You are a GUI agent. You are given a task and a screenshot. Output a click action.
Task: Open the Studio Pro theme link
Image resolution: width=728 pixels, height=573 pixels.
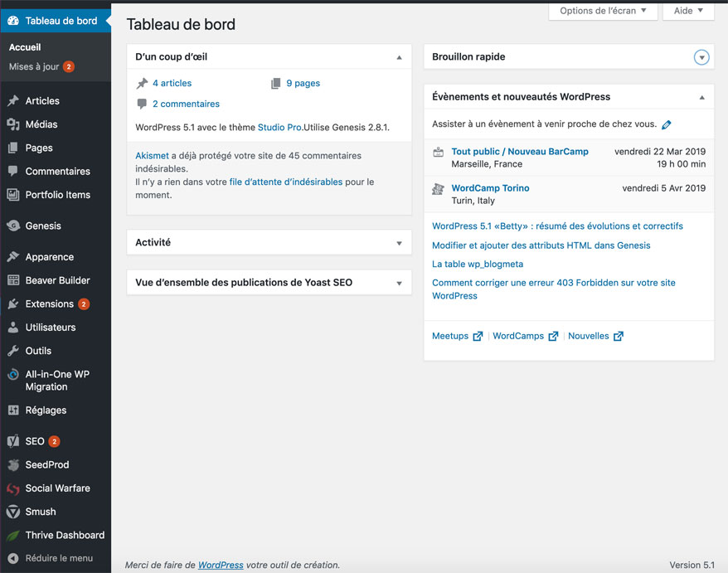279,127
